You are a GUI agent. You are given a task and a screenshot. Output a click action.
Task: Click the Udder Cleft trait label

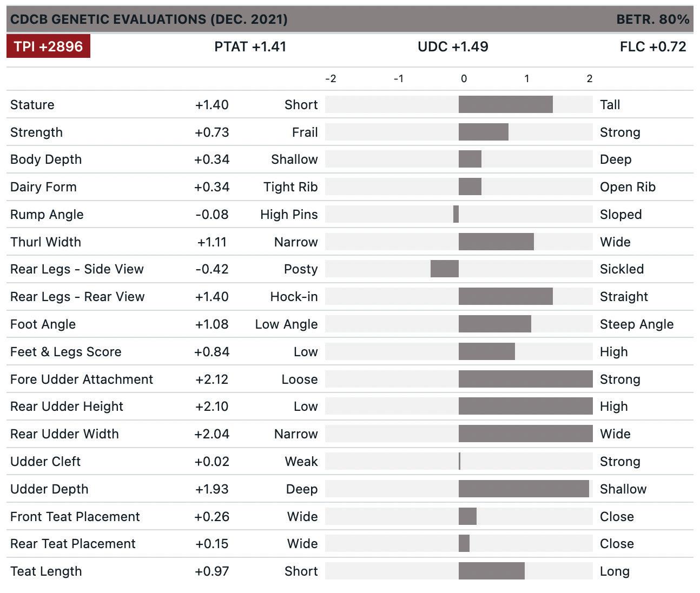pos(45,462)
